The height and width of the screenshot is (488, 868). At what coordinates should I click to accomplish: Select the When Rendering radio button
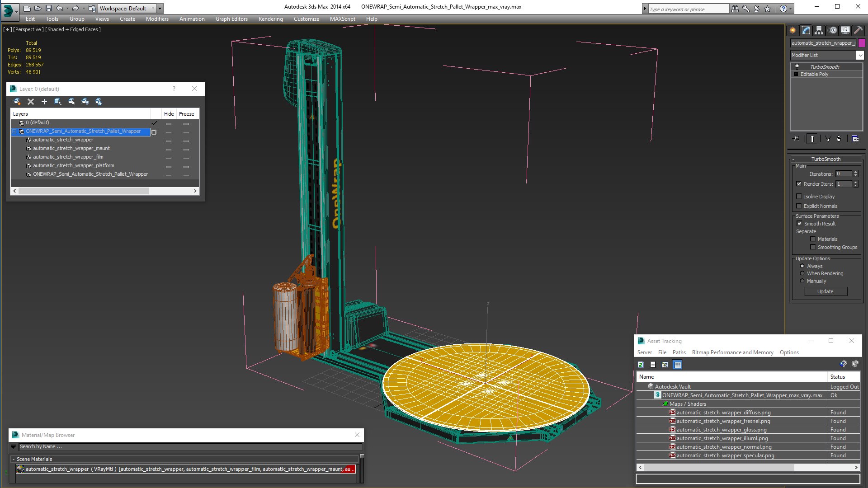[802, 273]
